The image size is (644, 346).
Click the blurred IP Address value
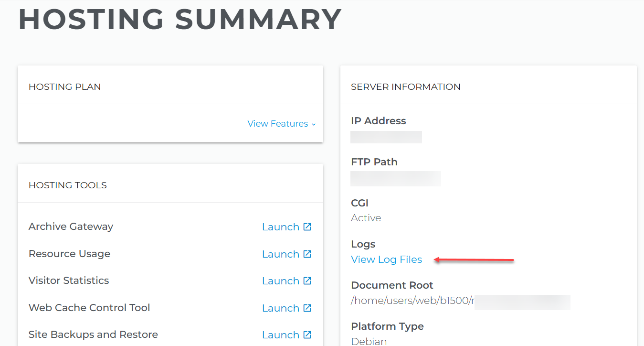point(386,137)
